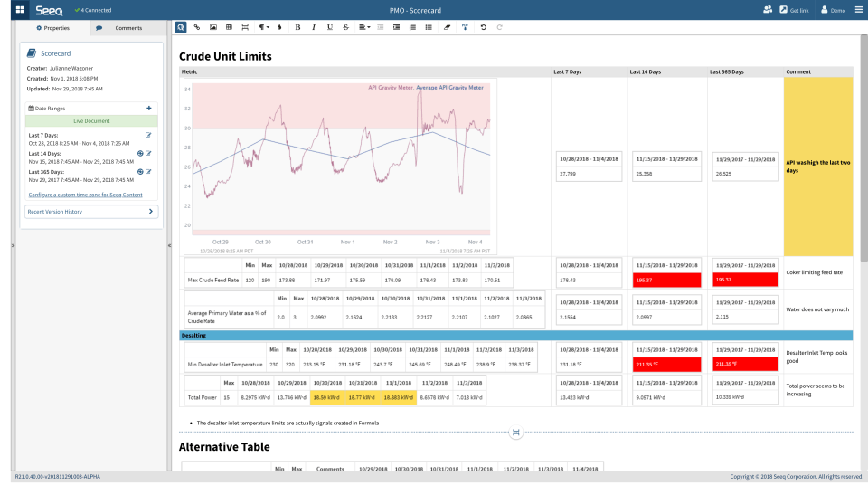Click the Total Power row label
This screenshot has width=868, height=495.
tap(202, 397)
